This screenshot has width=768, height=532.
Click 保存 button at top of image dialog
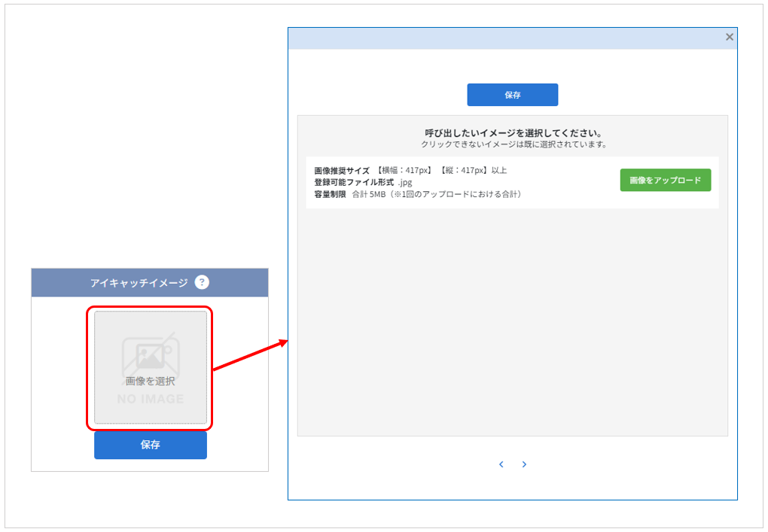pyautogui.click(x=512, y=95)
